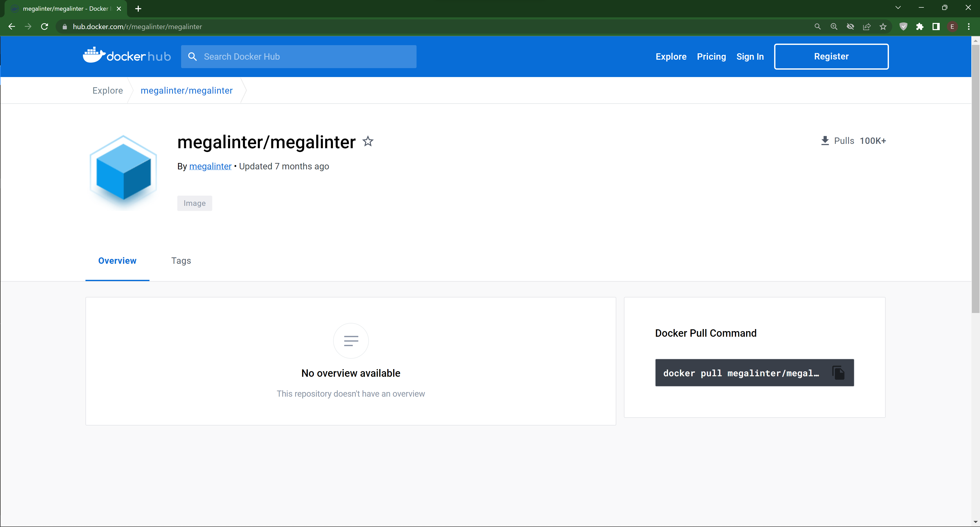Click the Pulls download icon
This screenshot has width=980, height=527.
click(825, 140)
